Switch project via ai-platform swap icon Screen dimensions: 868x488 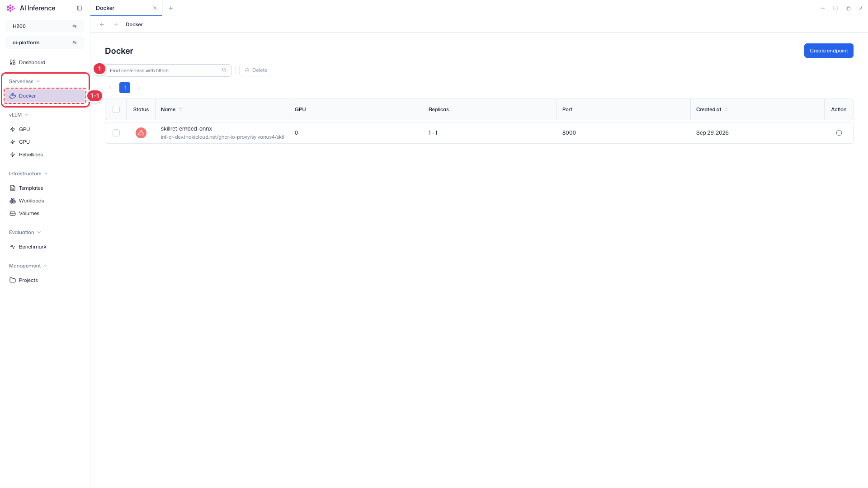click(75, 42)
